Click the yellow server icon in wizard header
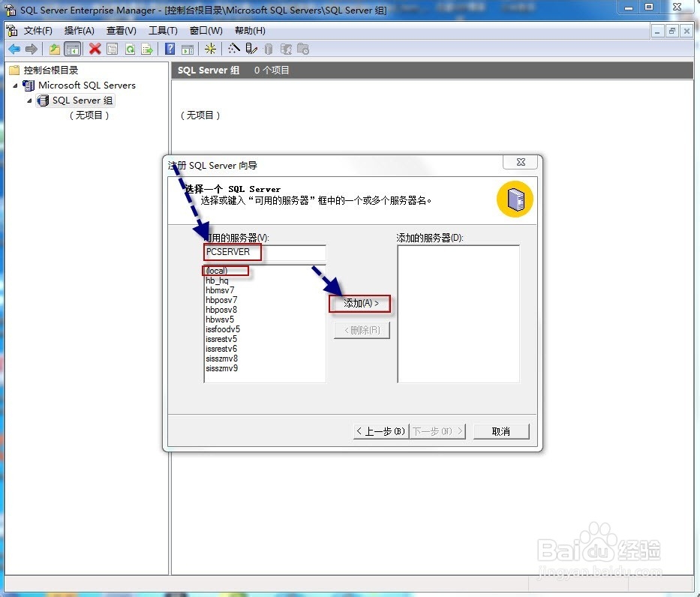Viewport: 700px width, 597px height. coord(515,199)
